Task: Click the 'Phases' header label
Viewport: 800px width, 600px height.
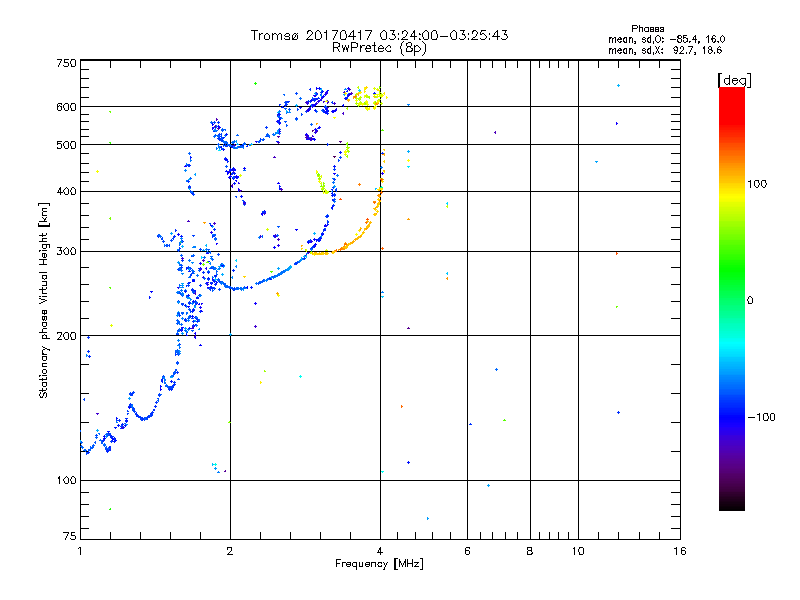Action: (x=647, y=29)
